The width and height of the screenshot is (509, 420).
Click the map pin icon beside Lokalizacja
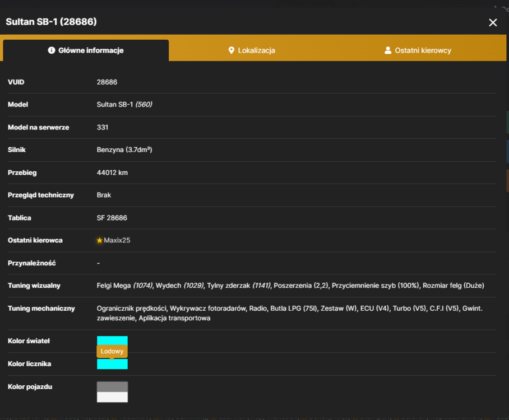coord(231,50)
